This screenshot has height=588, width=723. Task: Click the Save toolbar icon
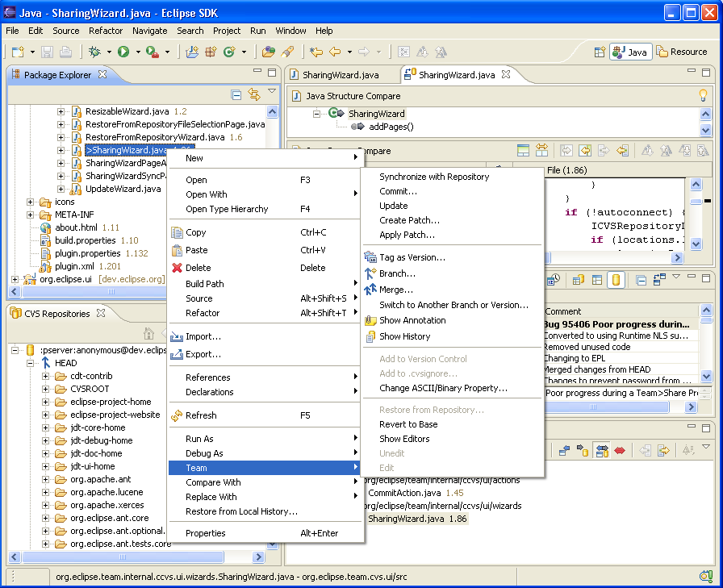pyautogui.click(x=47, y=52)
